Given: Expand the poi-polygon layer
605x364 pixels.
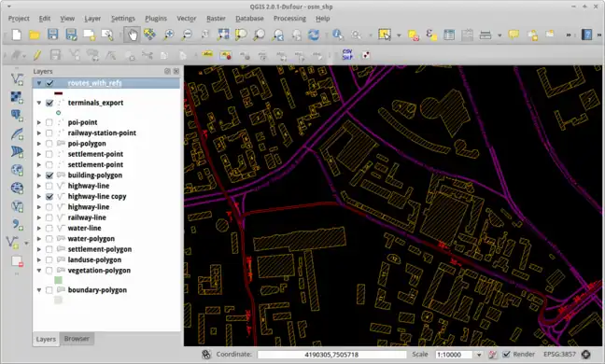Looking at the screenshot, I should click(39, 144).
